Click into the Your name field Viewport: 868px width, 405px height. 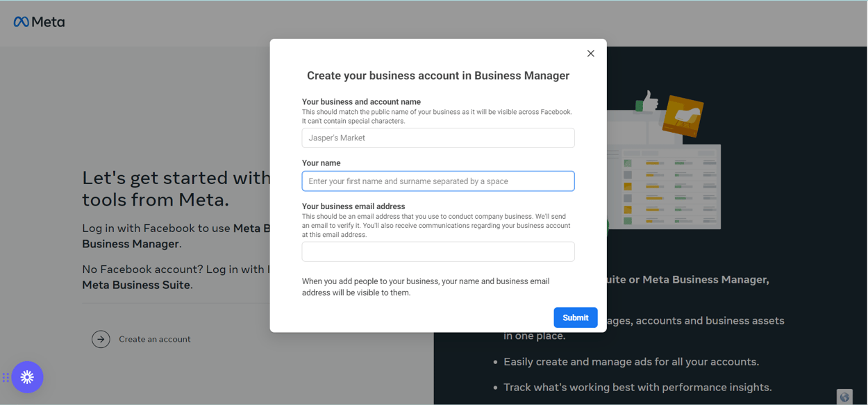[x=438, y=181]
